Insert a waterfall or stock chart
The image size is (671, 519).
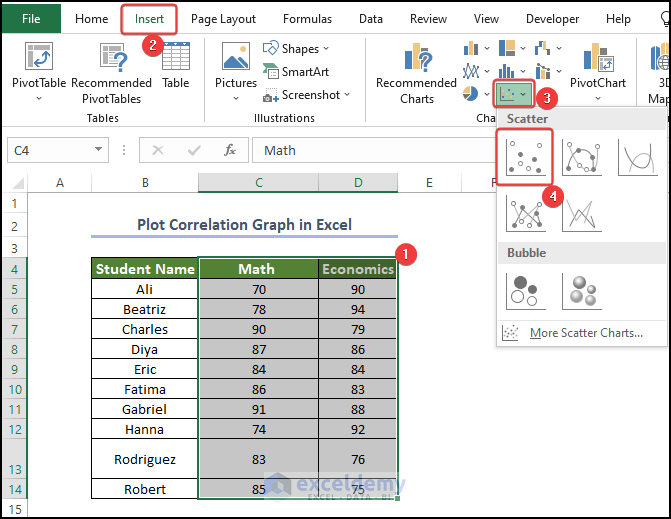543,48
